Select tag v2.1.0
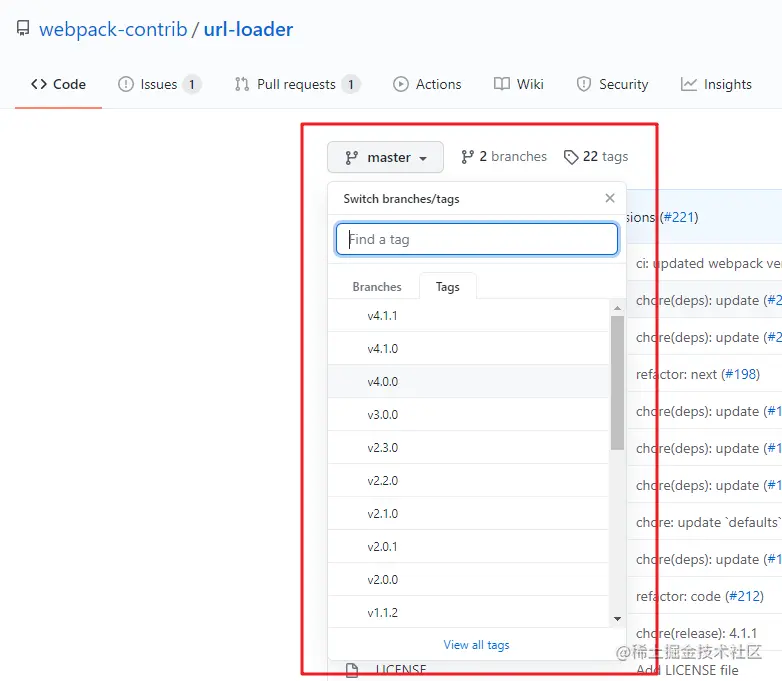Image resolution: width=782 pixels, height=681 pixels. [x=469, y=513]
